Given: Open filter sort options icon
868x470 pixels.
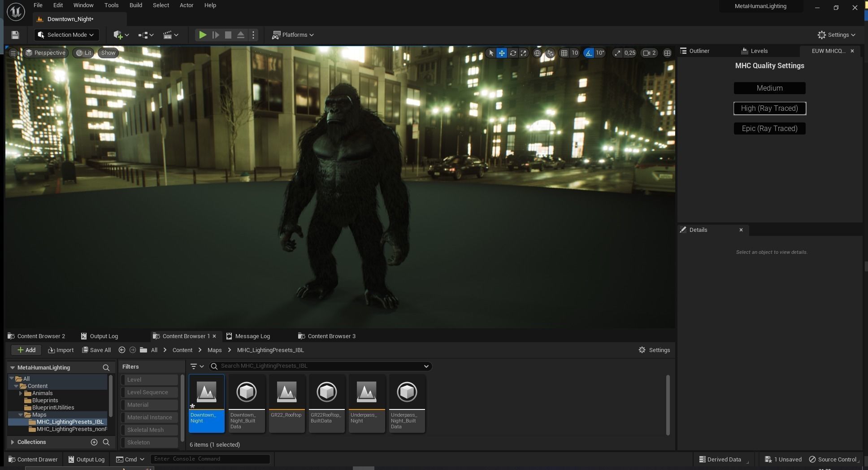Looking at the screenshot, I should tap(197, 366).
